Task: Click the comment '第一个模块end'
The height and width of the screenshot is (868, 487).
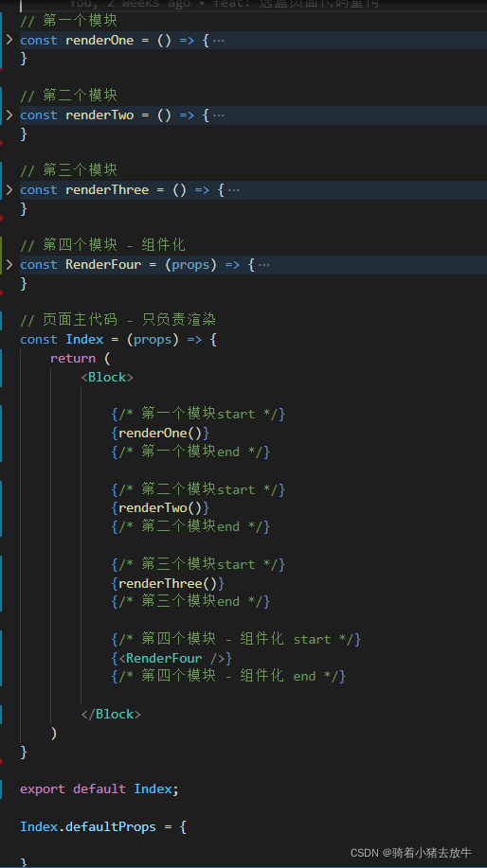Action: pos(190,452)
